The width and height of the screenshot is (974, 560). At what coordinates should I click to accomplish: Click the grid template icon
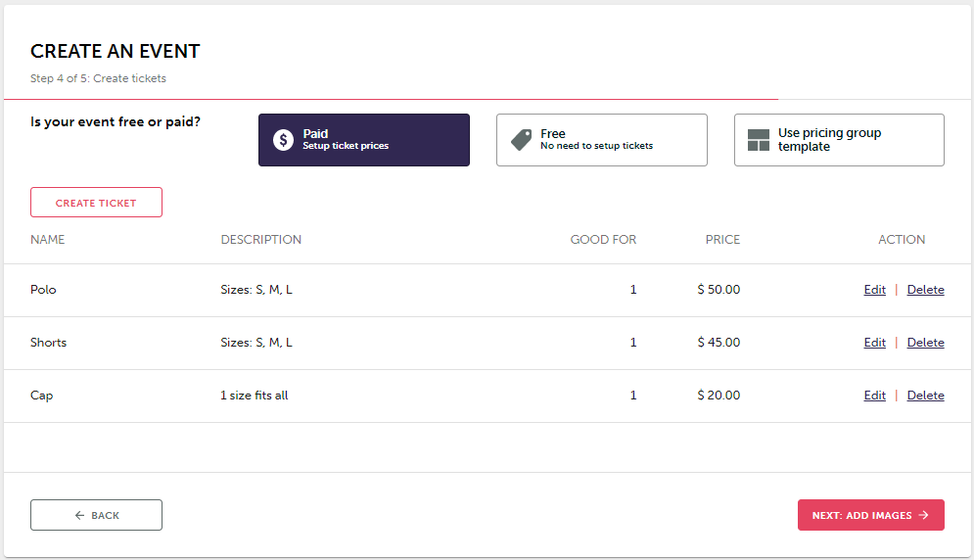coord(759,140)
